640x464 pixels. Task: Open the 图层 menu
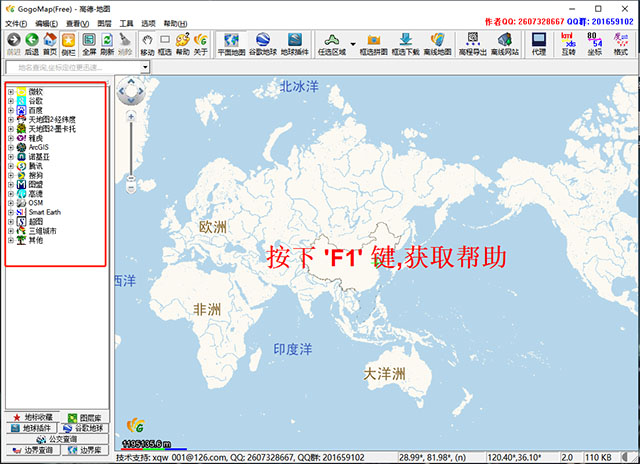click(x=104, y=24)
